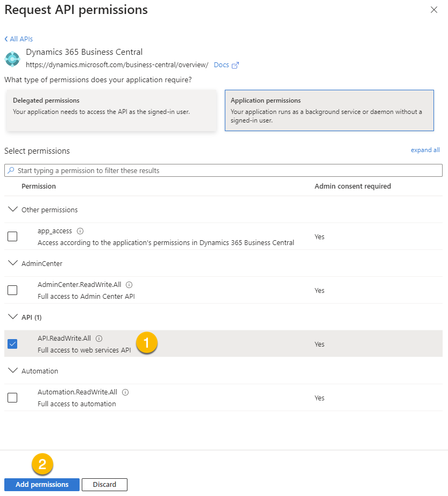
Task: Click the info icon beside Automation.ReadWrite.All
Action: 125,392
